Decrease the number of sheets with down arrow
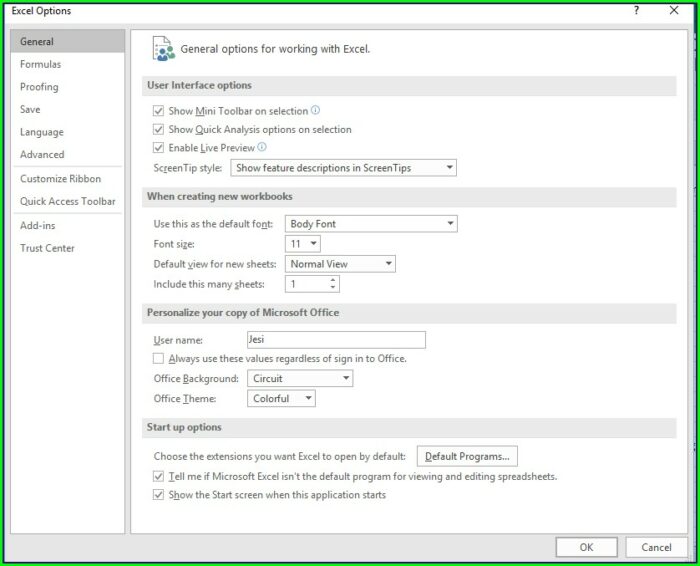The width and height of the screenshot is (700, 566). tap(333, 287)
